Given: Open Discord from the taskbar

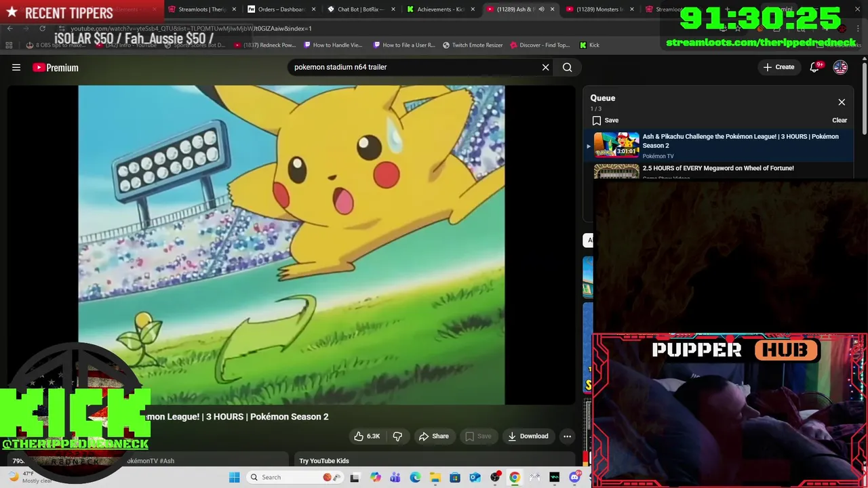Looking at the screenshot, I should point(574,477).
